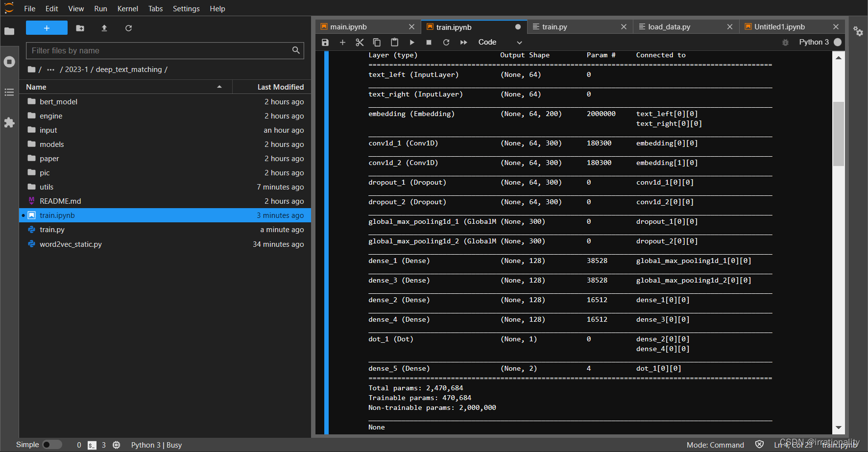
Task: Copy the selected cells
Action: tap(377, 42)
